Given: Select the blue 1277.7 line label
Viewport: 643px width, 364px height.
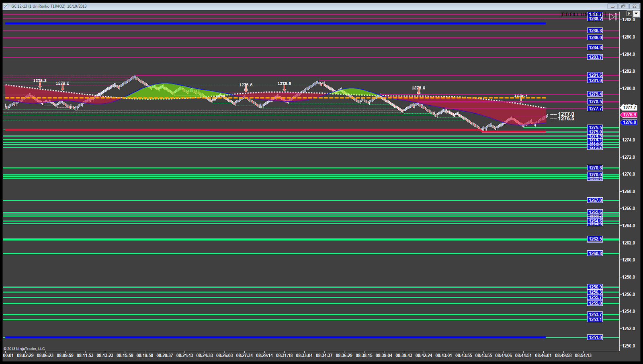Looking at the screenshot, I should coord(595,108).
